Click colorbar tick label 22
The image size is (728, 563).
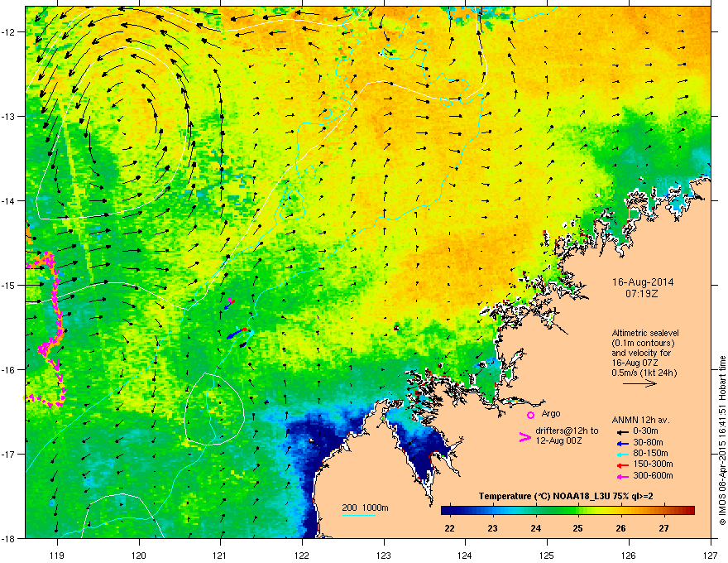[449, 528]
